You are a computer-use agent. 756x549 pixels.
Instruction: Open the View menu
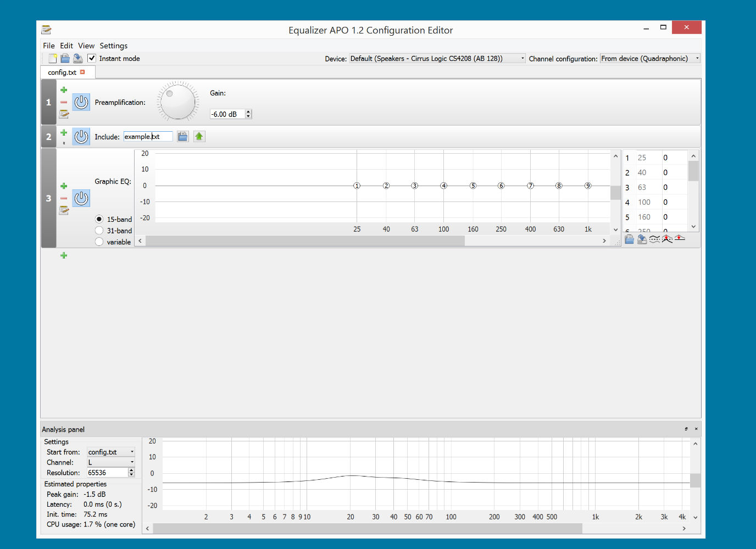click(86, 46)
